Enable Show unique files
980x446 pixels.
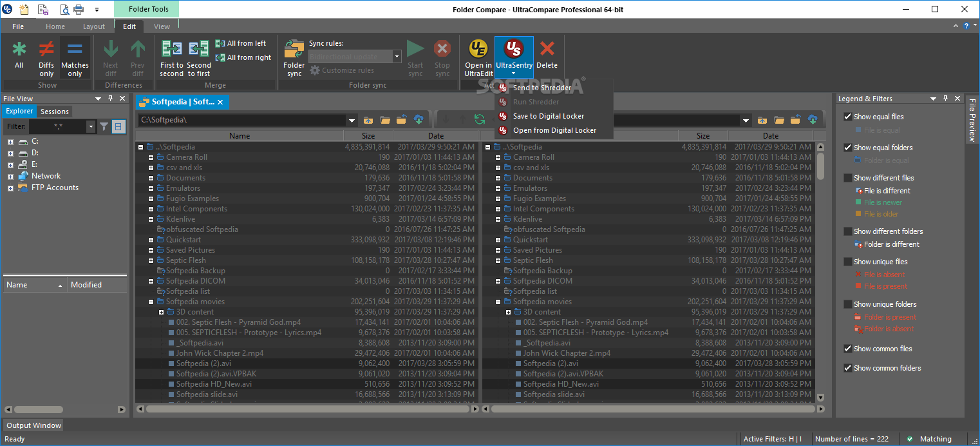point(848,262)
